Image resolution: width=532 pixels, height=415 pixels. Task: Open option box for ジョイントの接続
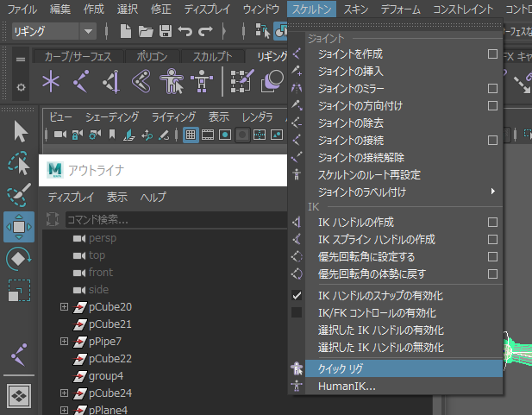492,141
